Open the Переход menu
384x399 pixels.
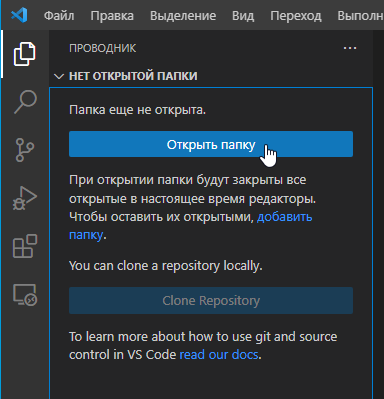point(296,16)
